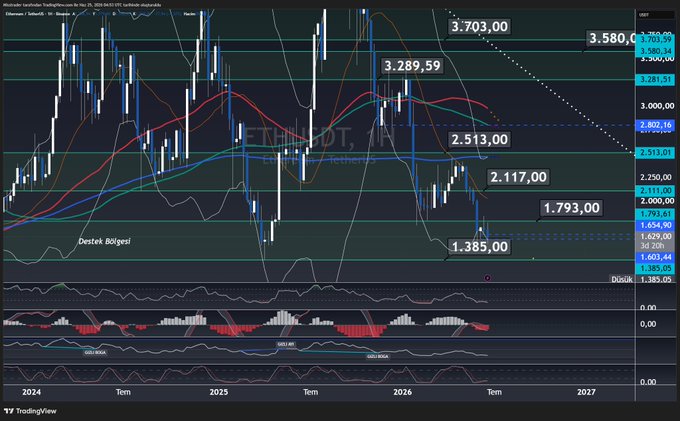This screenshot has width=680, height=421.
Task: Click the bottom oscillator pane 0.00 scale value
Action: tap(648, 382)
